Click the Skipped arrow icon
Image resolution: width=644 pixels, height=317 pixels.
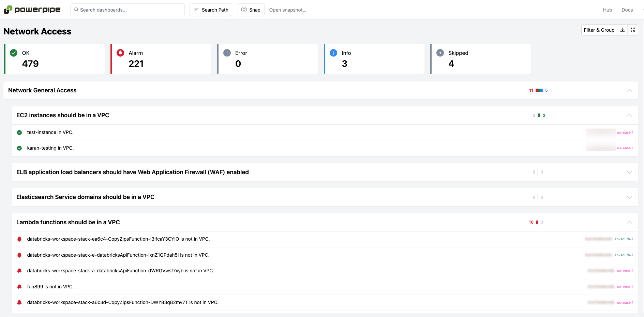(x=440, y=53)
